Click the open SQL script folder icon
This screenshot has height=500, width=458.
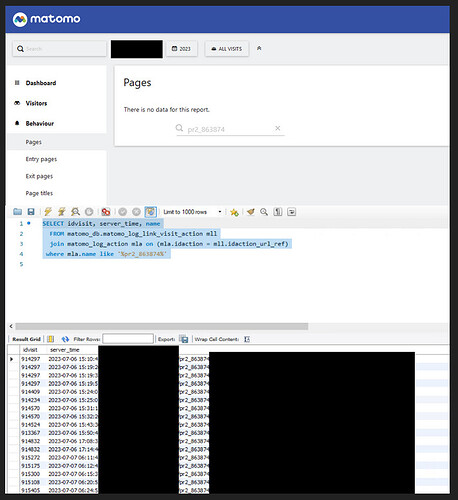[17, 212]
